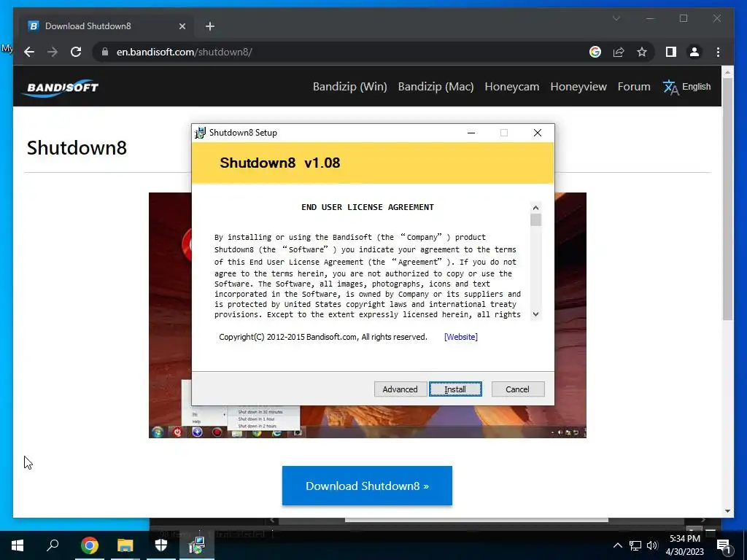The height and width of the screenshot is (560, 747).
Task: Open the Windows Start menu
Action: pos(18,545)
